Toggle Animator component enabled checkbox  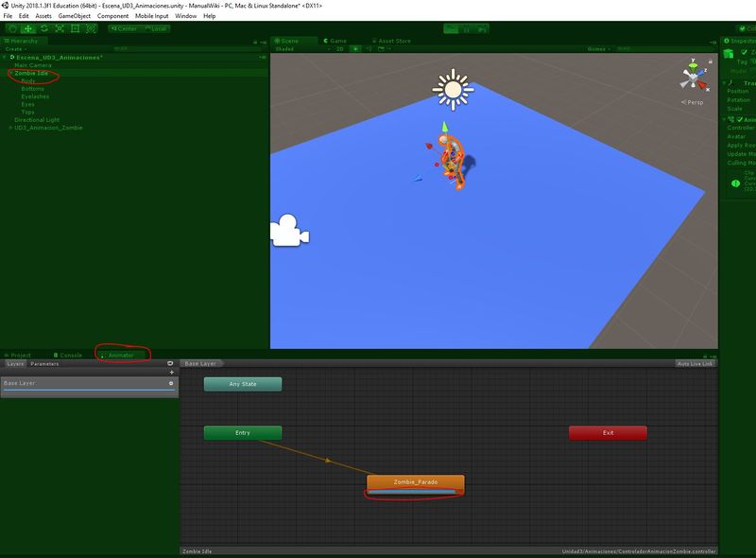coord(740,120)
